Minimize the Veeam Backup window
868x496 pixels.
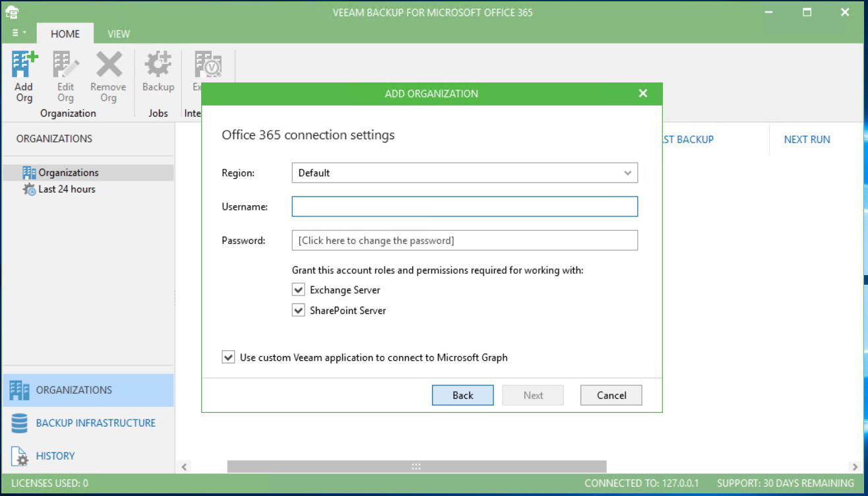pyautogui.click(x=768, y=12)
